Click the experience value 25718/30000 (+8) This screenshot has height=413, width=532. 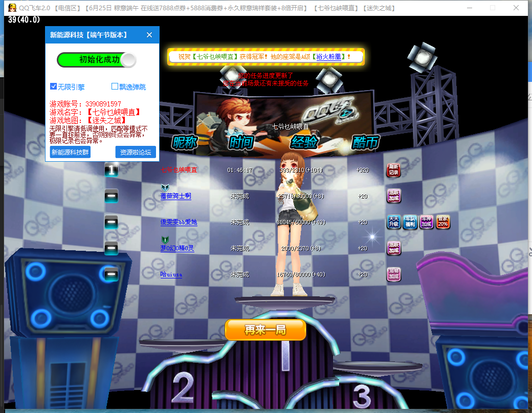pyautogui.click(x=301, y=196)
